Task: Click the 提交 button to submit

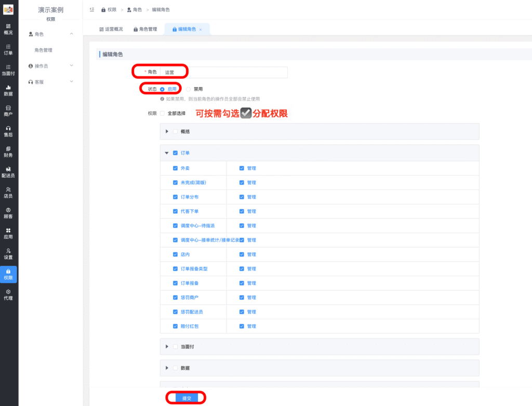Action: (x=188, y=397)
